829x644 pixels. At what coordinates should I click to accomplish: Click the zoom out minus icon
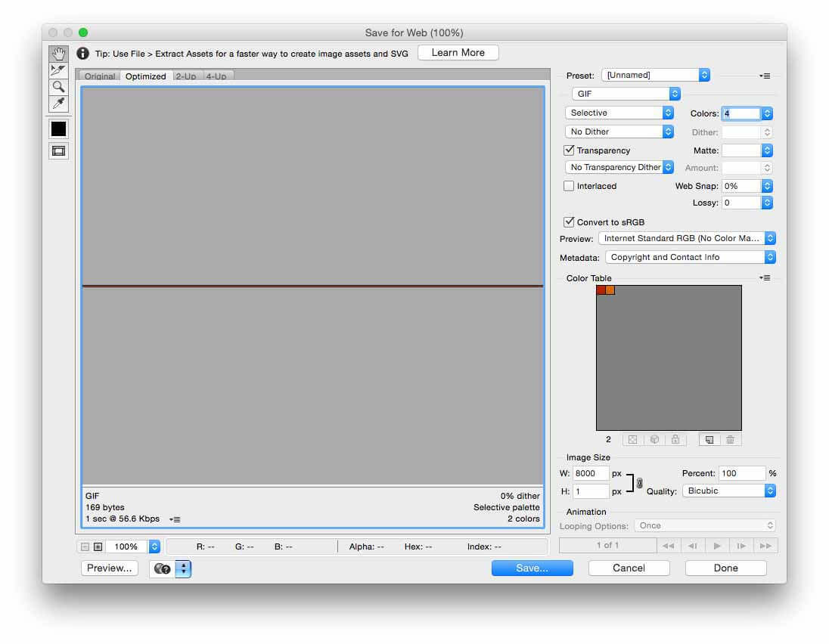(85, 546)
